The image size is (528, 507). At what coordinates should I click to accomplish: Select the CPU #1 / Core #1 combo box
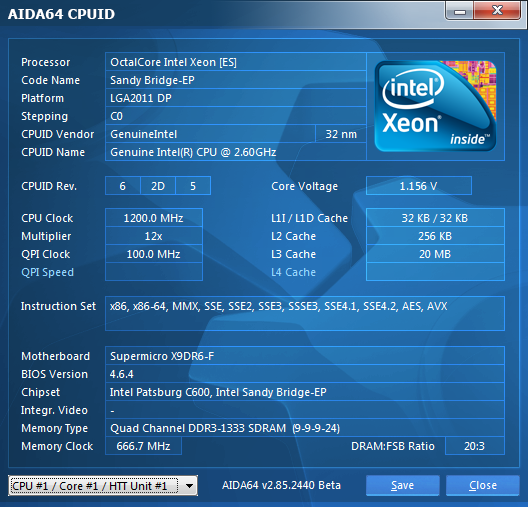(x=103, y=486)
